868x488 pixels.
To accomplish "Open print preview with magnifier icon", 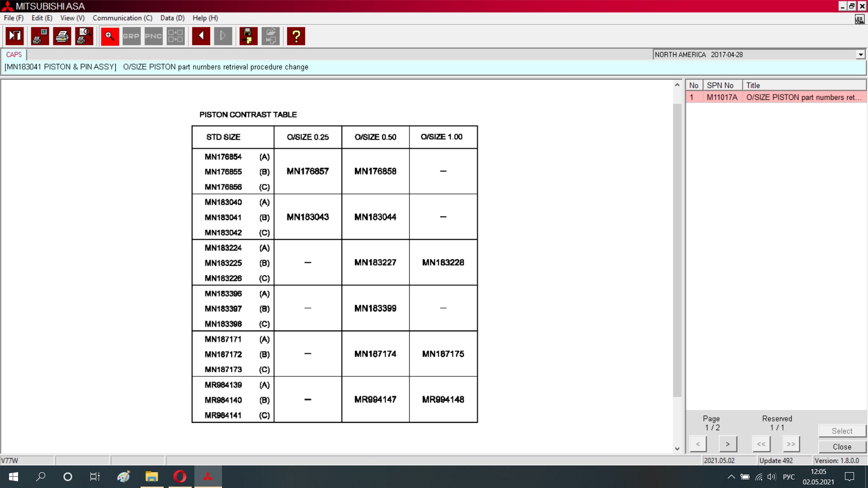I will point(84,36).
